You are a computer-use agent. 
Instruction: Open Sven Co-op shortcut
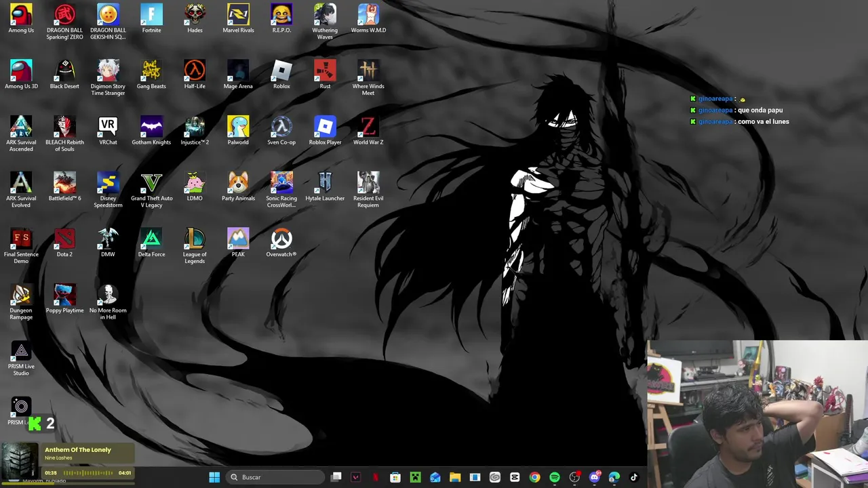281,131
